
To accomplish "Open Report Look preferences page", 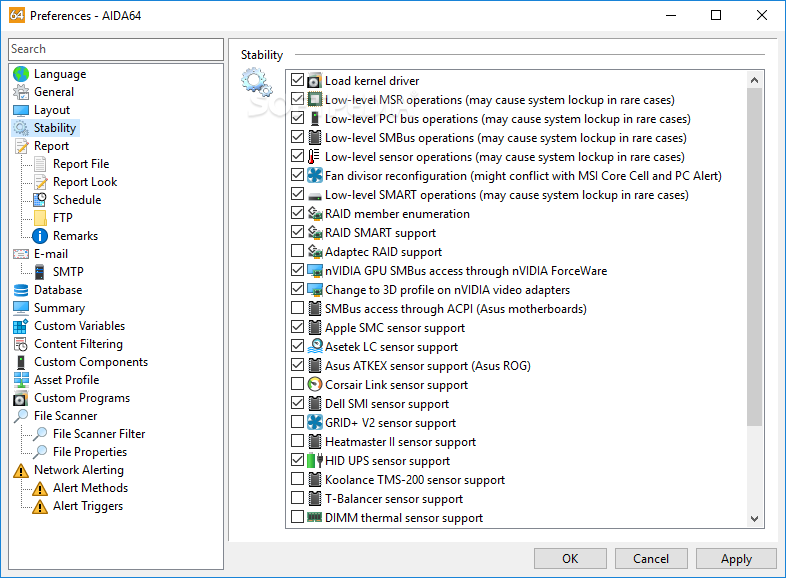I will click(x=85, y=182).
